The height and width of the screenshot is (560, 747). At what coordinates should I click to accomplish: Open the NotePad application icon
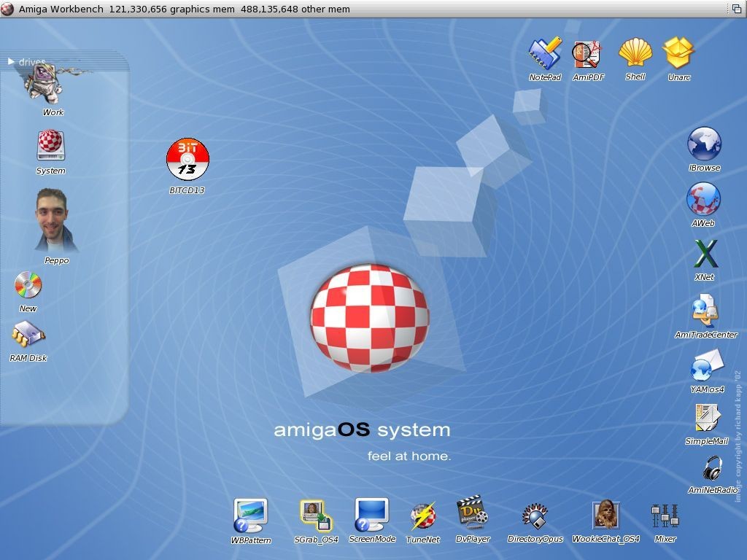[x=545, y=54]
